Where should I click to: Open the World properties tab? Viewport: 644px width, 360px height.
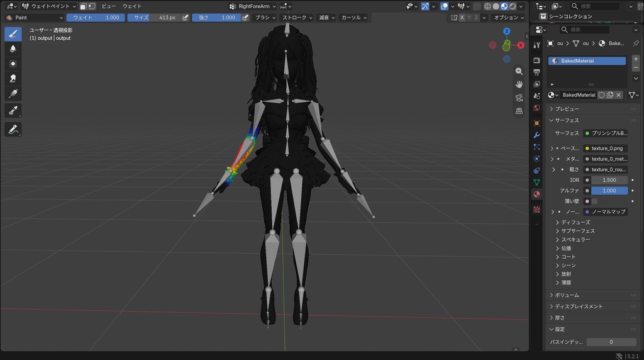pos(536,108)
